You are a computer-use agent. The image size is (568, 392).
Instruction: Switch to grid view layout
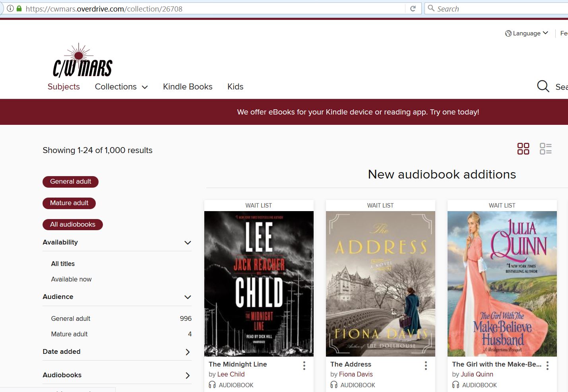click(x=523, y=149)
